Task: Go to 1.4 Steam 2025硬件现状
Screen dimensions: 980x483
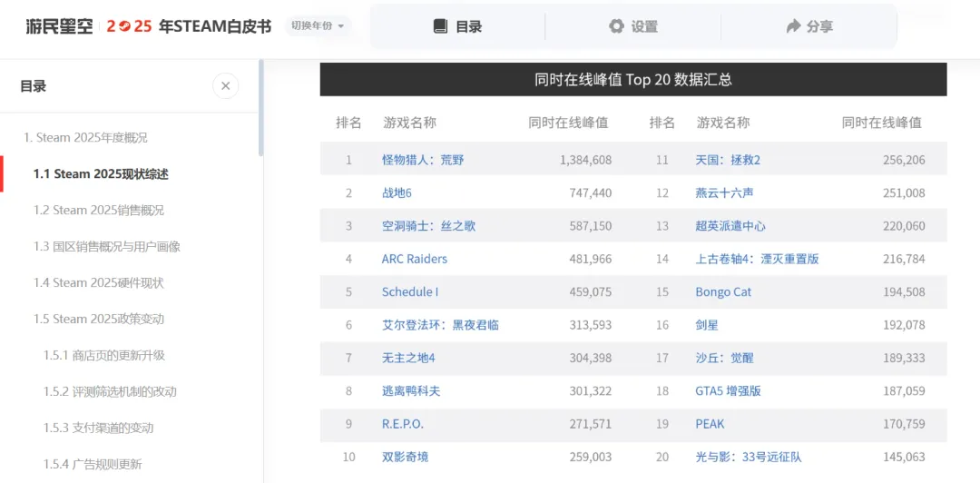Action: point(99,282)
